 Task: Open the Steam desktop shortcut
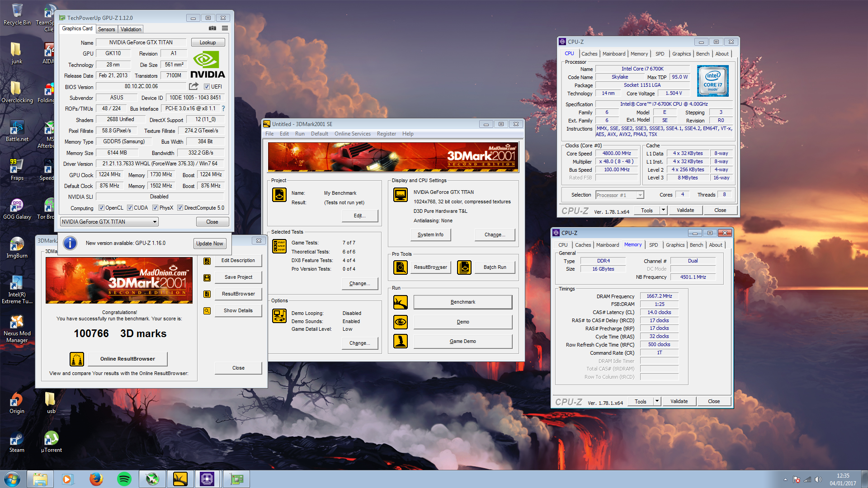(x=17, y=442)
